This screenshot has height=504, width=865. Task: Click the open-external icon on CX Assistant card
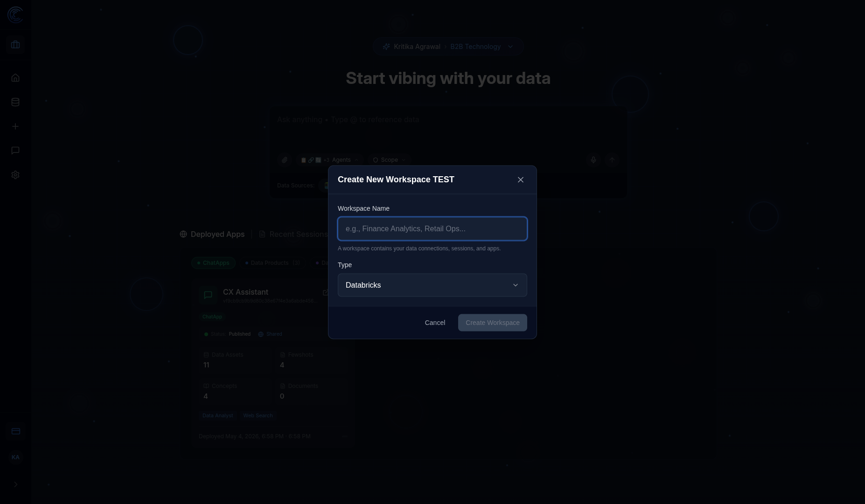tap(326, 293)
